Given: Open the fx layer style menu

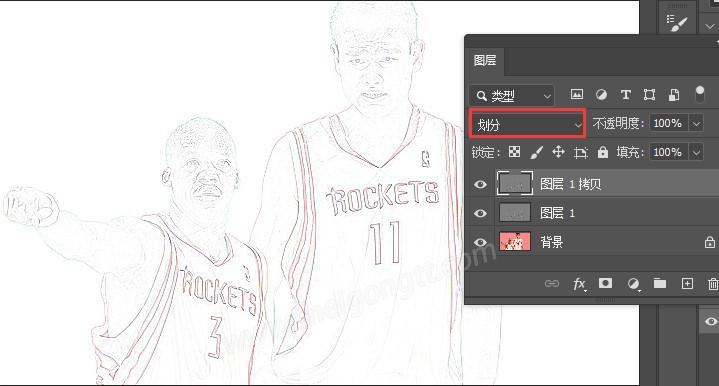Looking at the screenshot, I should [580, 284].
